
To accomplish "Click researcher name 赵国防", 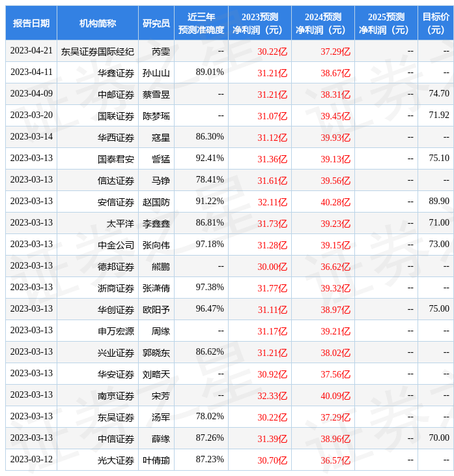I will point(156,202).
